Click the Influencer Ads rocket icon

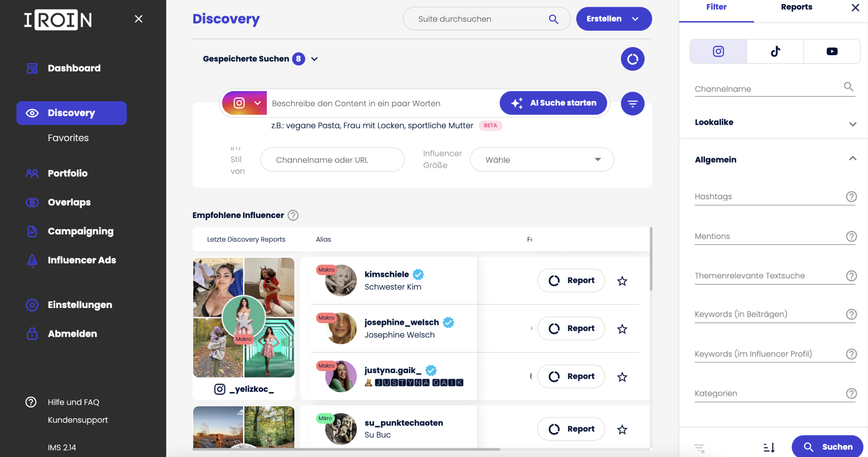click(32, 260)
